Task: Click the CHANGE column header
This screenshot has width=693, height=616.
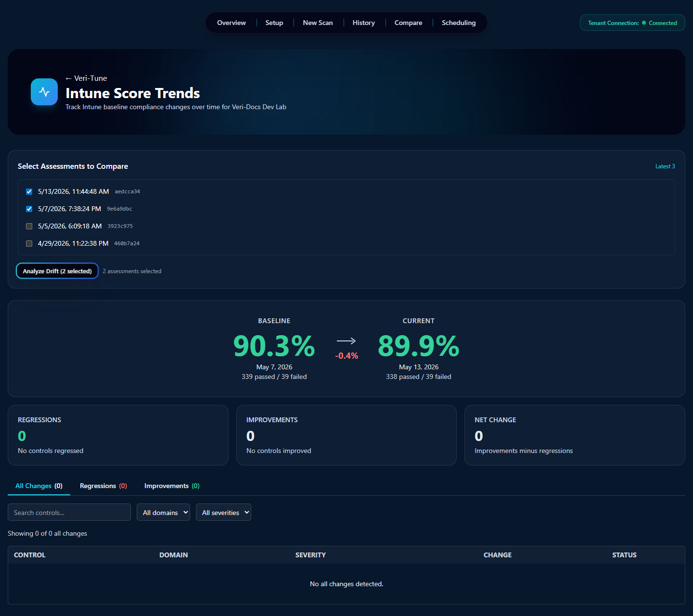Action: click(x=498, y=555)
